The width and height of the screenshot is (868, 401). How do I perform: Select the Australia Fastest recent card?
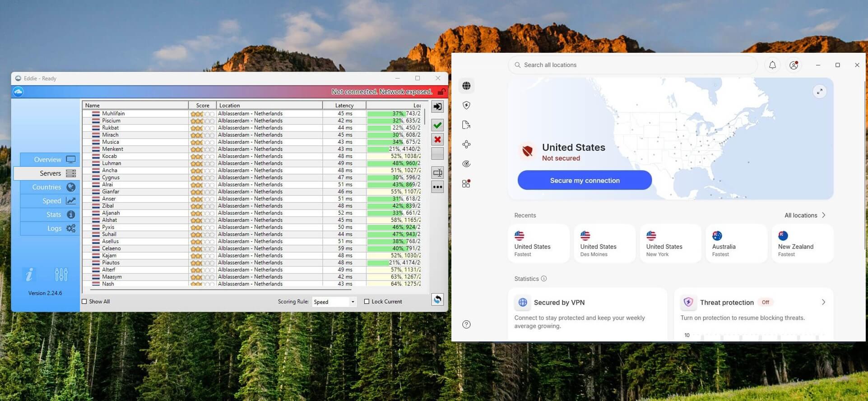pyautogui.click(x=737, y=244)
